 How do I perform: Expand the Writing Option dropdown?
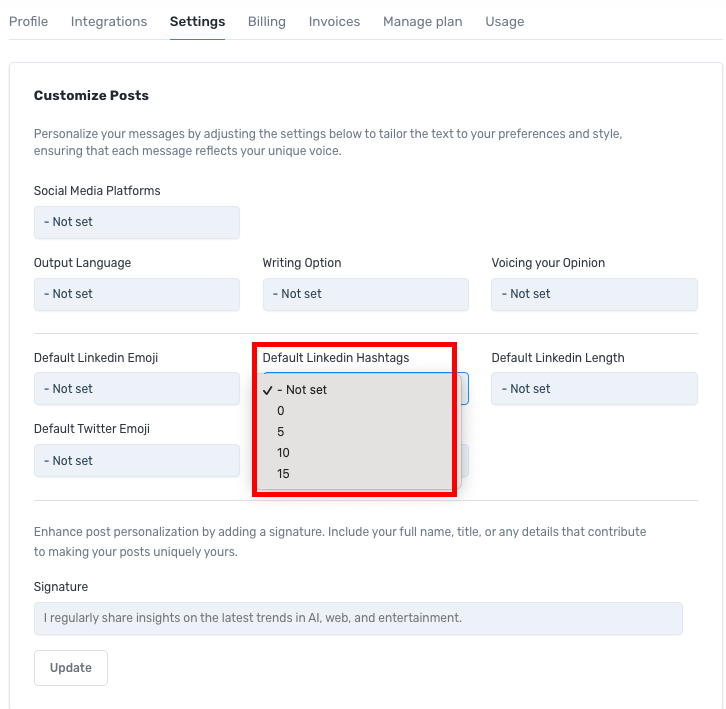click(365, 294)
